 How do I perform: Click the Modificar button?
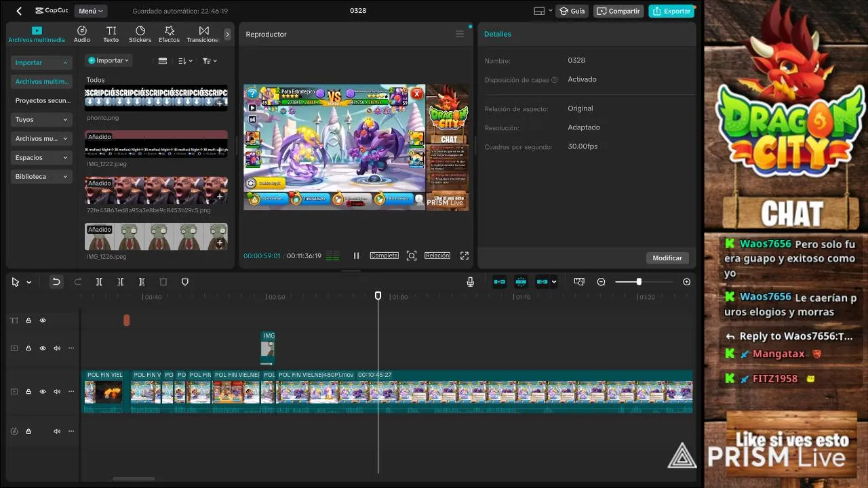667,258
